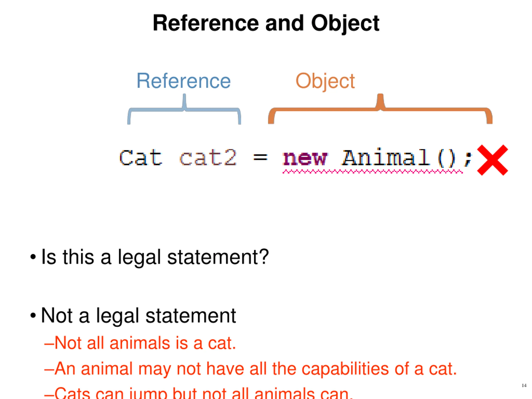Click the bullet Is this a legal statement?

tap(149, 257)
